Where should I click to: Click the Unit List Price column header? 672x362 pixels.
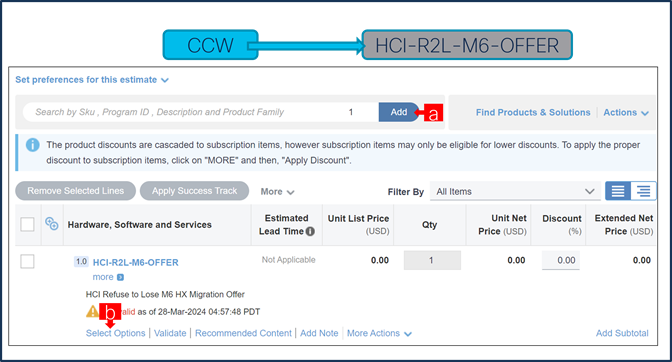click(x=358, y=224)
